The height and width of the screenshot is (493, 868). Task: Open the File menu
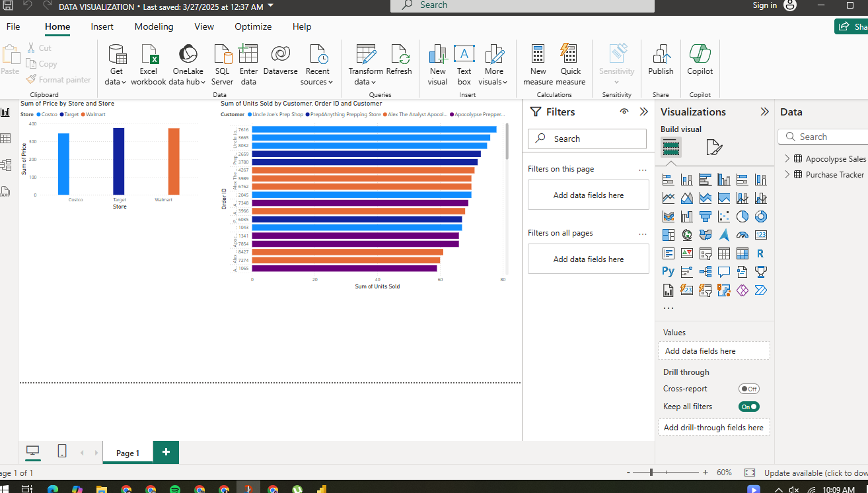[x=13, y=26]
